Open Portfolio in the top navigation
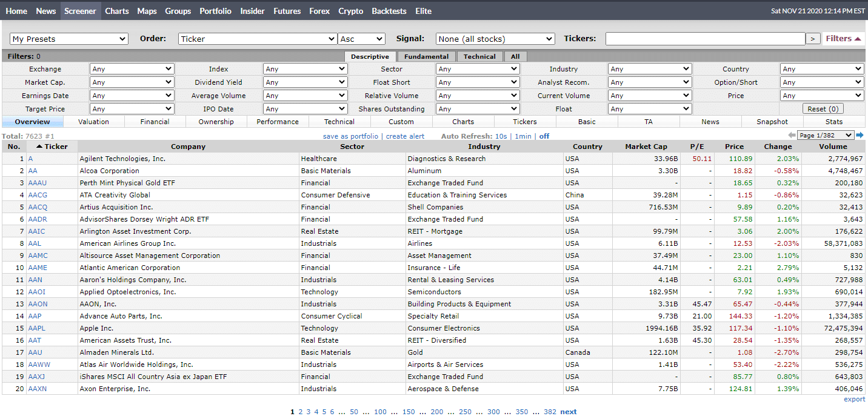Image resolution: width=868 pixels, height=419 pixels. [215, 11]
